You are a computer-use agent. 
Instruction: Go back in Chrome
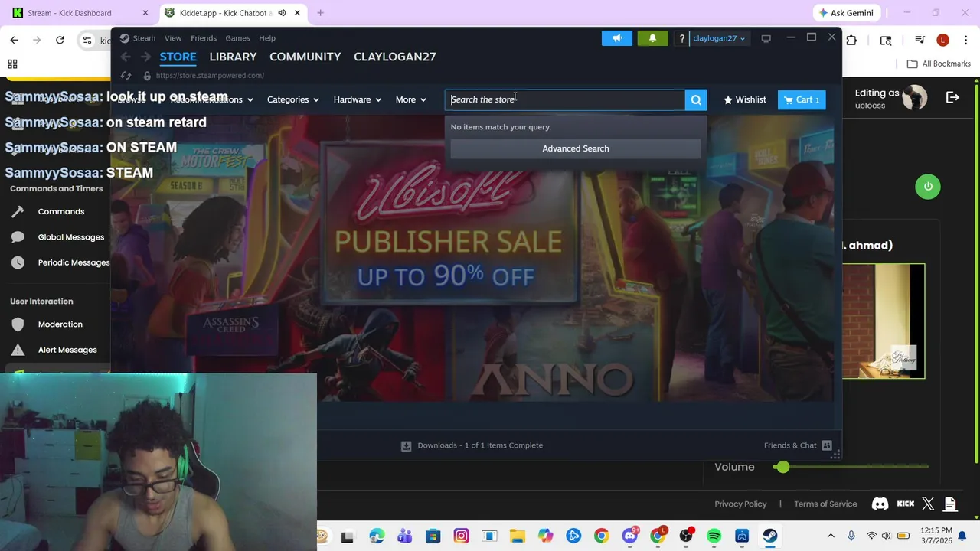[x=14, y=40]
